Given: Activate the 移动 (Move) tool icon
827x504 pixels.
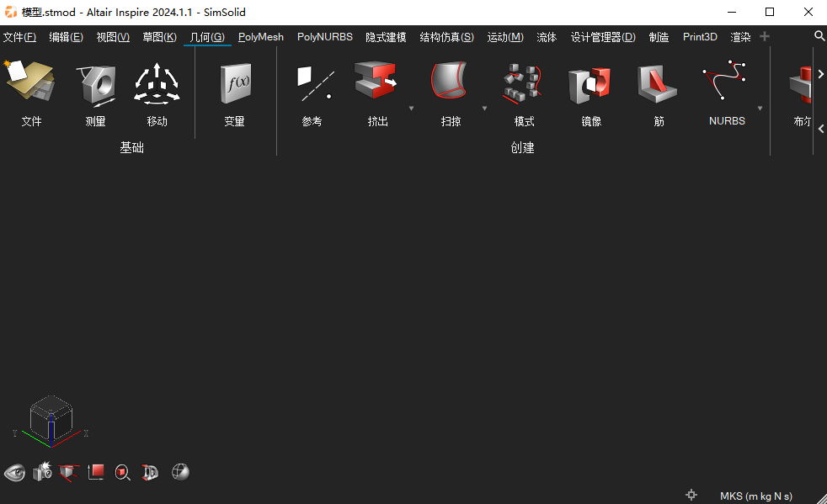Looking at the screenshot, I should coord(157,83).
